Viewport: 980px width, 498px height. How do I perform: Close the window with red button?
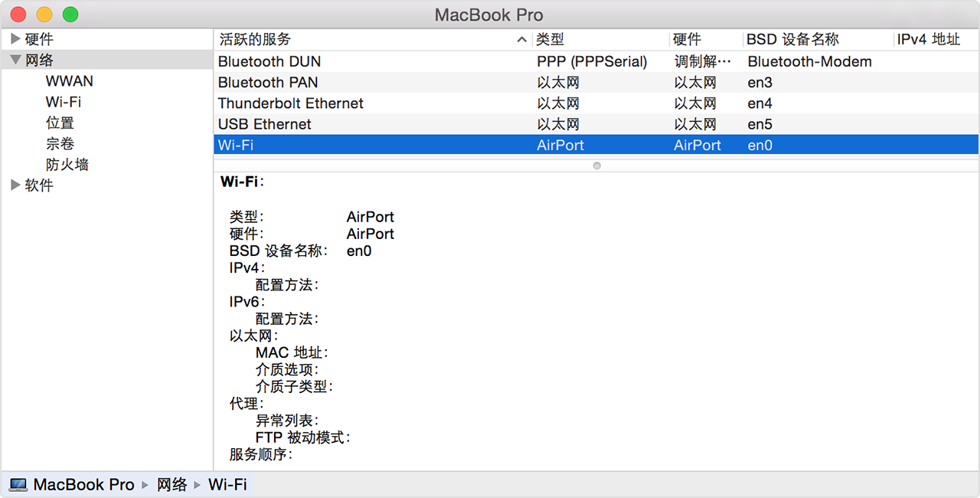pyautogui.click(x=19, y=14)
